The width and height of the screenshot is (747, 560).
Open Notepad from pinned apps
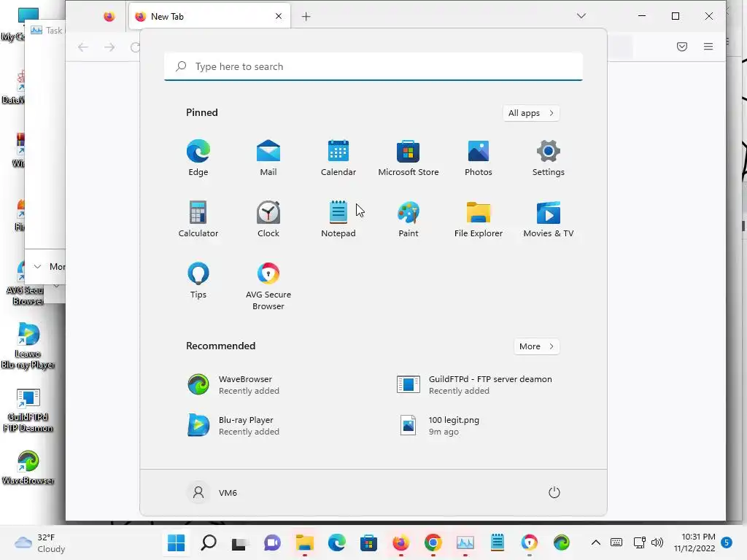tap(338, 219)
